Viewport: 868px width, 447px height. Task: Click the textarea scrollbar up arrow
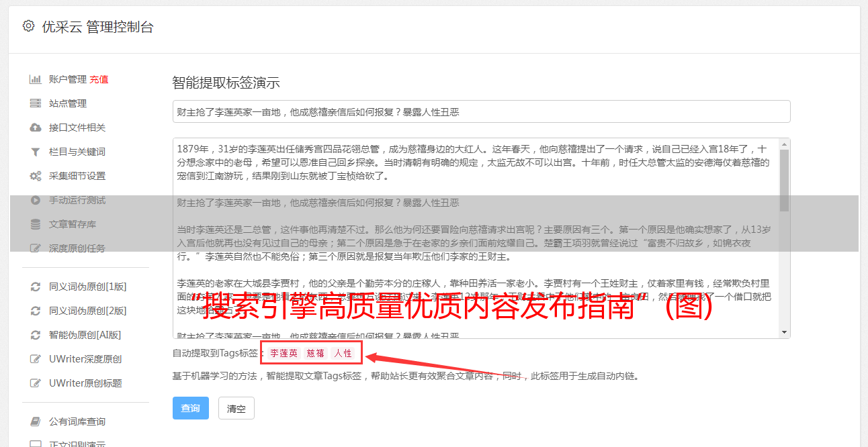pyautogui.click(x=784, y=144)
